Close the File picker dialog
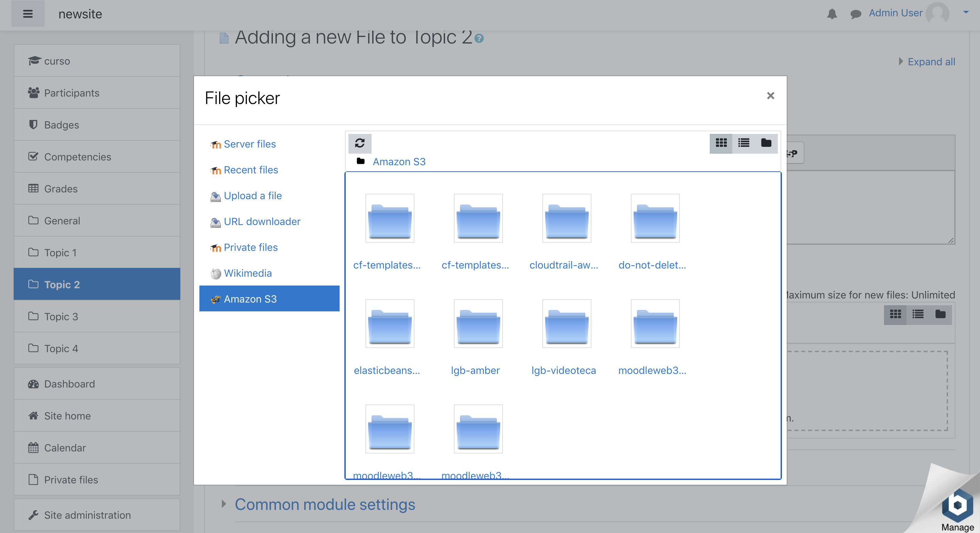This screenshot has height=533, width=980. click(x=770, y=96)
